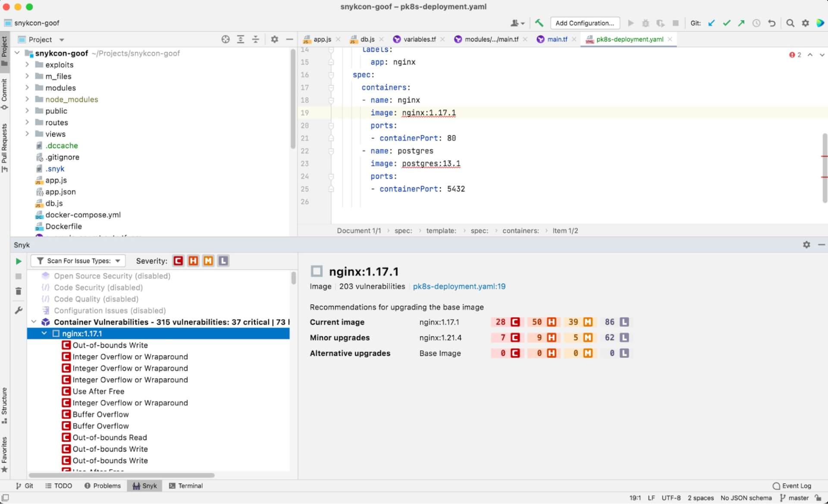Click the TODO tool window button
Image resolution: width=828 pixels, height=504 pixels.
59,486
